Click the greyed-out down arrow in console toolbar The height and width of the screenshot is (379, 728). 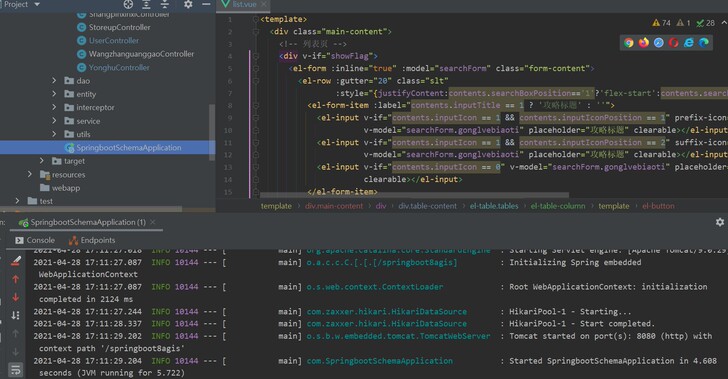pyautogui.click(x=15, y=352)
